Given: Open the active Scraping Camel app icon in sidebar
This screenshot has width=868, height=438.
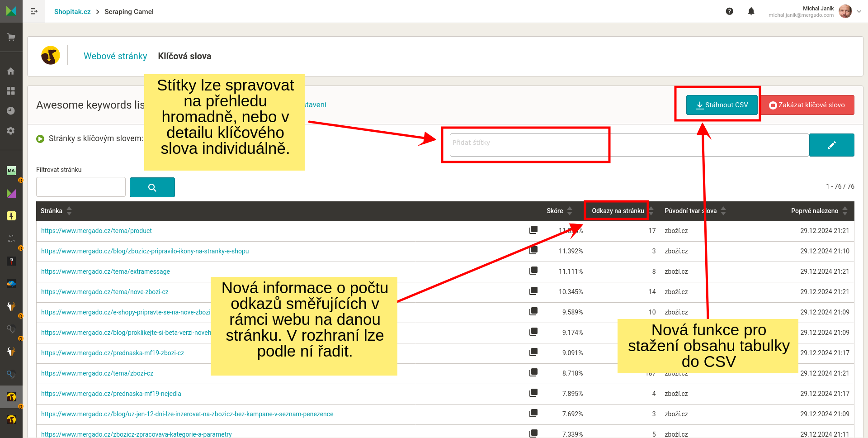Looking at the screenshot, I should 11,397.
